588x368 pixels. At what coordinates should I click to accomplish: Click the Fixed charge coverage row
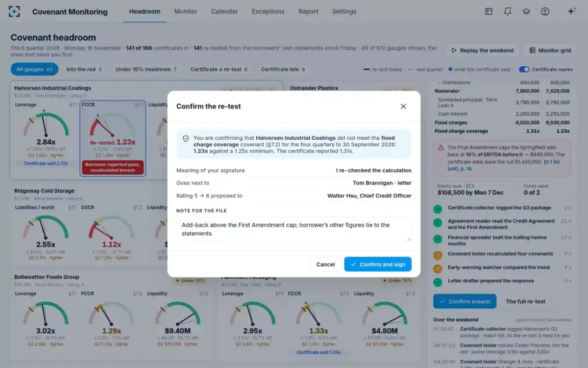(502, 131)
